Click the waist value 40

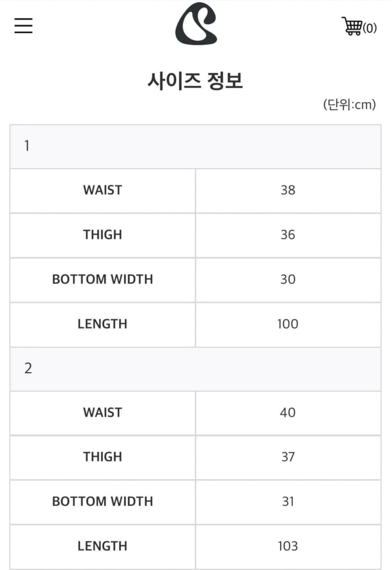coord(288,413)
